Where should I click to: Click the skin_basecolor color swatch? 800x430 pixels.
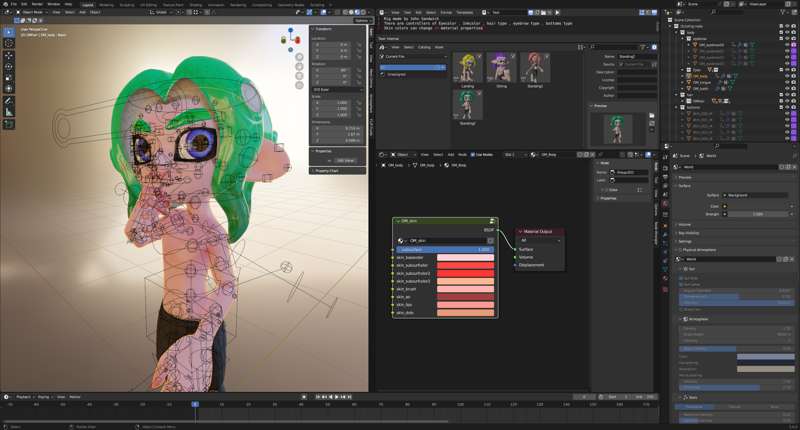[x=465, y=258]
